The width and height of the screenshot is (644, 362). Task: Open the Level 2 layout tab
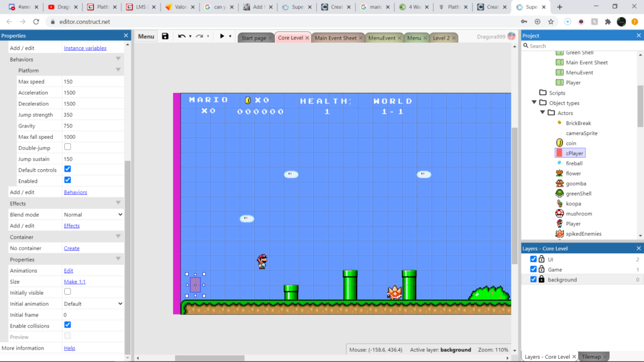click(x=441, y=38)
